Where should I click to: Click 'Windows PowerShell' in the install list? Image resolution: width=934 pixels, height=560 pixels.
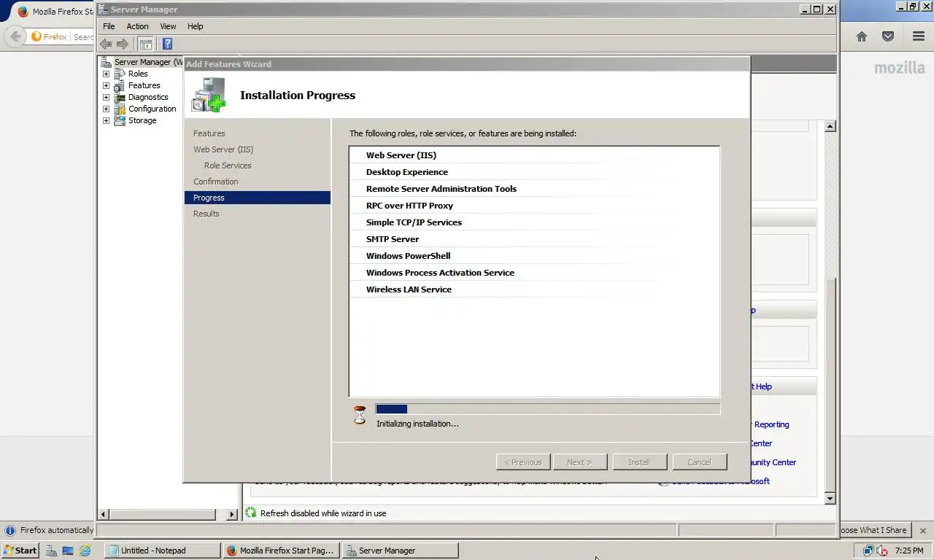click(x=408, y=256)
